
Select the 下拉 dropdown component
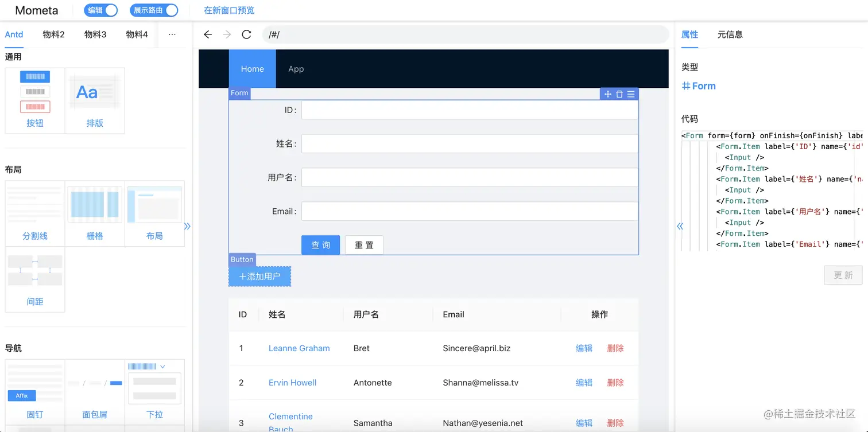(154, 392)
